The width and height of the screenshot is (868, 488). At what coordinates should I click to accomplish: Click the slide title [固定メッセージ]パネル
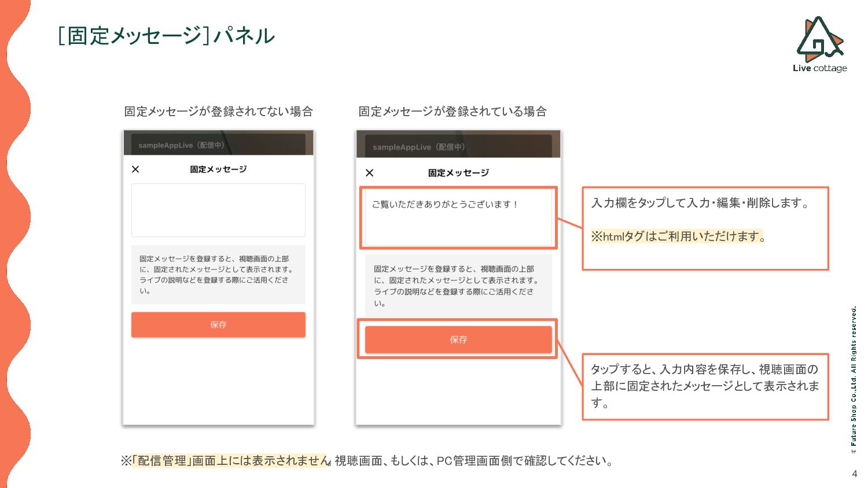[166, 36]
